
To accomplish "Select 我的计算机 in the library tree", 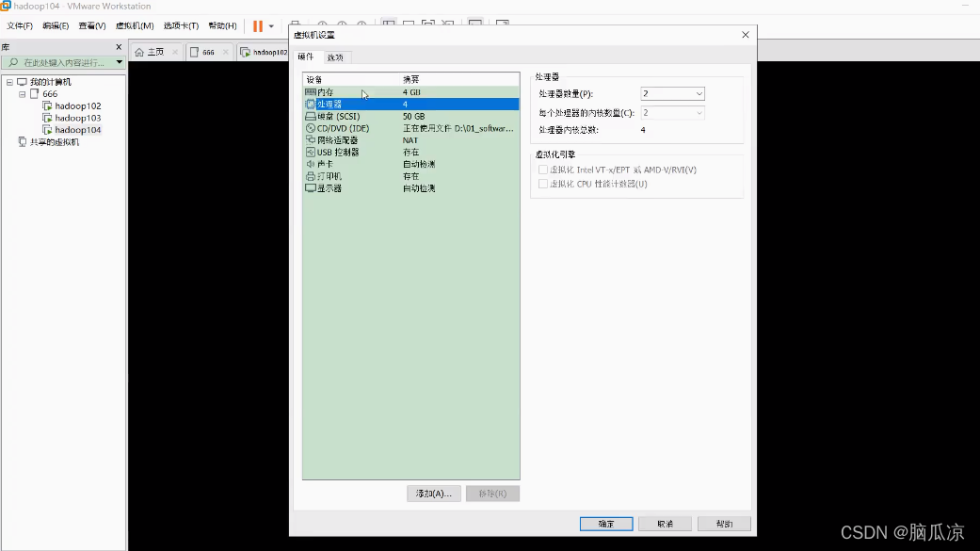I will click(x=50, y=82).
